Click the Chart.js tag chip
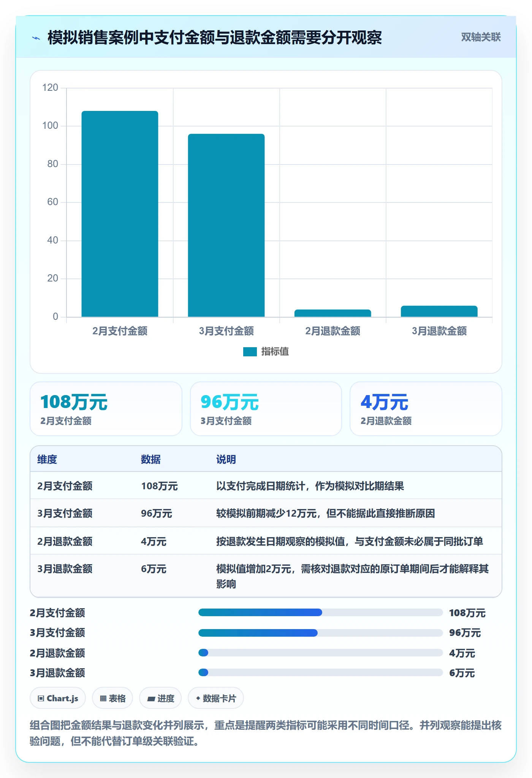532x778 pixels. 58,698
